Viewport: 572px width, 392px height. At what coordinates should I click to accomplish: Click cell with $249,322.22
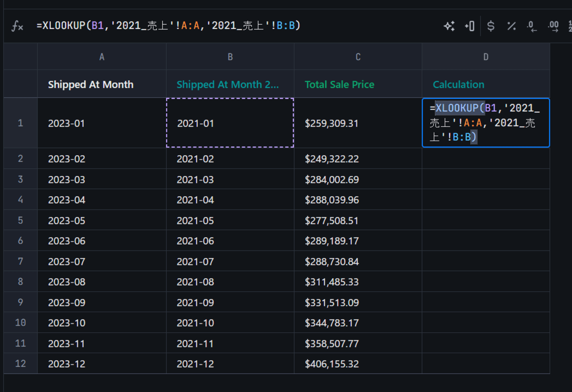pyautogui.click(x=358, y=159)
